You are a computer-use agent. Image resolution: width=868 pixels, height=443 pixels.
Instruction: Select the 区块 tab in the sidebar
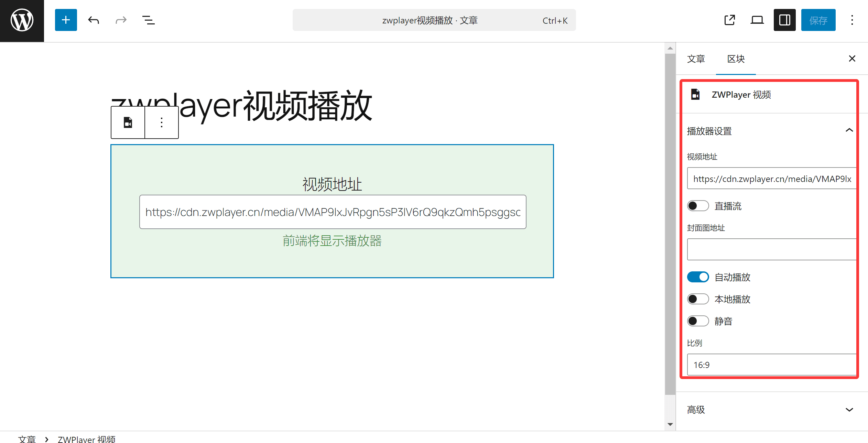[736, 59]
